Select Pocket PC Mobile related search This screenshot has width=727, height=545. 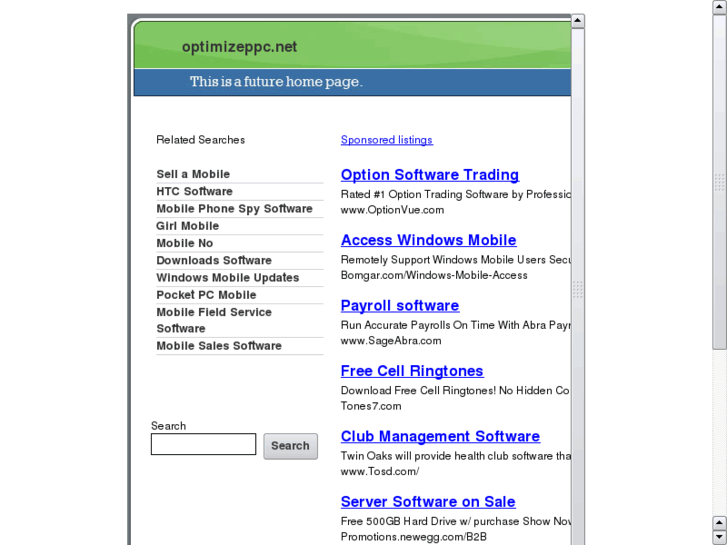[x=206, y=295]
